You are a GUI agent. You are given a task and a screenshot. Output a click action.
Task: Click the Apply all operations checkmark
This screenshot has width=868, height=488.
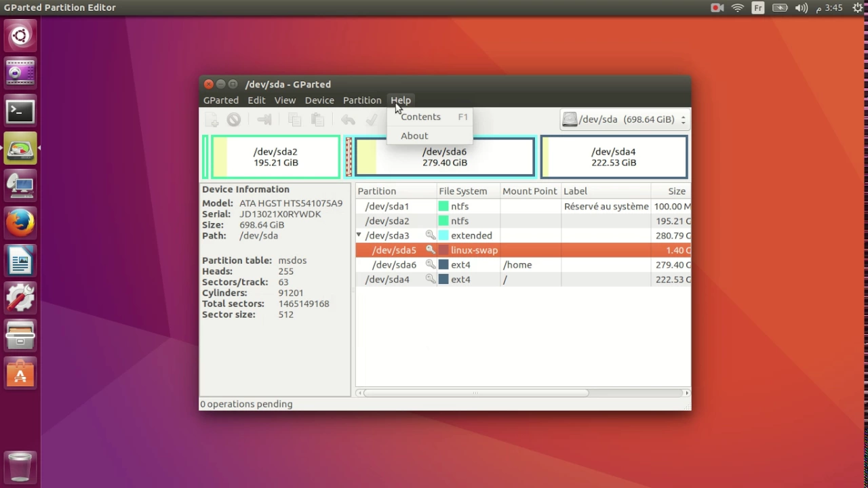tap(371, 120)
